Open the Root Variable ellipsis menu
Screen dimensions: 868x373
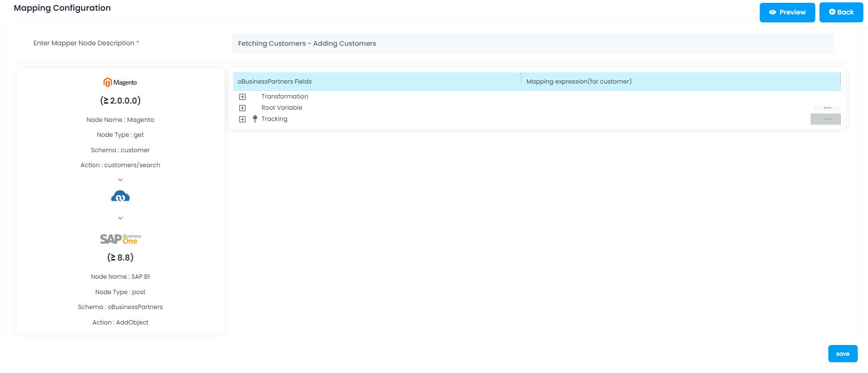point(827,108)
